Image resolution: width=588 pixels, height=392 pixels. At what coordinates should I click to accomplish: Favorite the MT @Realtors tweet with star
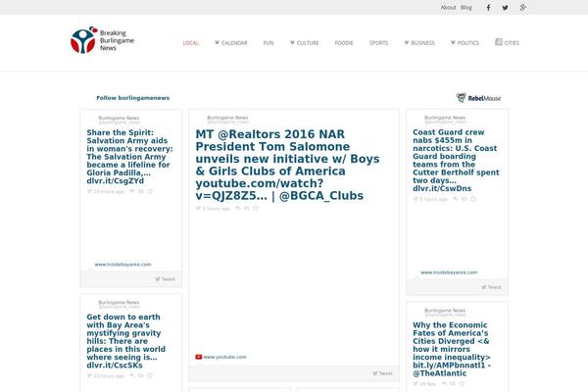click(256, 208)
